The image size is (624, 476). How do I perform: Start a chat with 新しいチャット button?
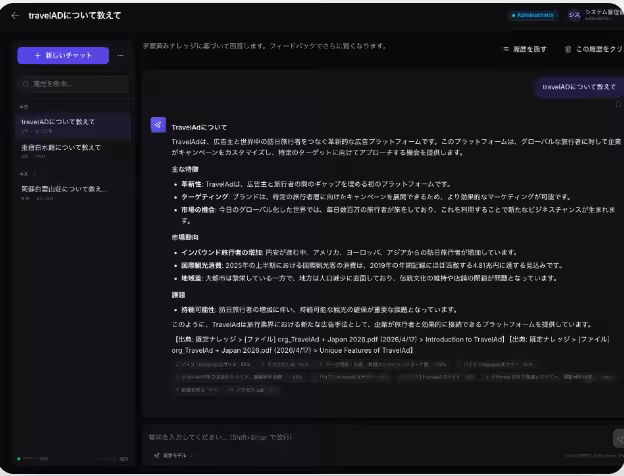point(63,55)
